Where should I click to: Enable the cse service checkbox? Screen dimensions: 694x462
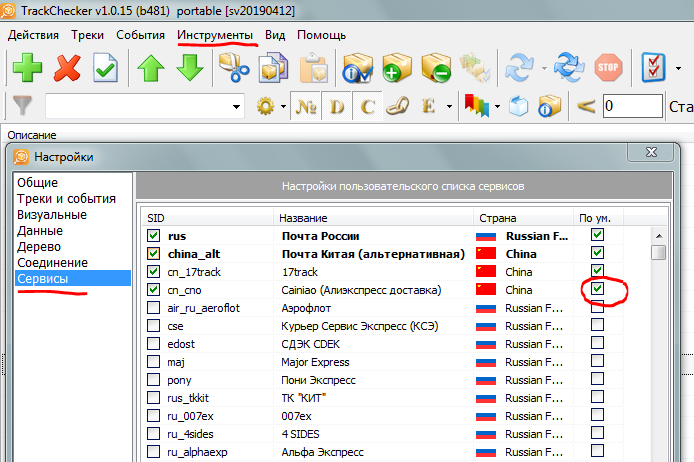[154, 326]
